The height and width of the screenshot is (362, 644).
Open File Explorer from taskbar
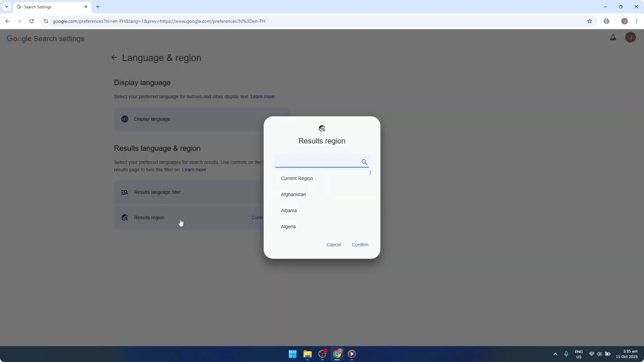(307, 354)
